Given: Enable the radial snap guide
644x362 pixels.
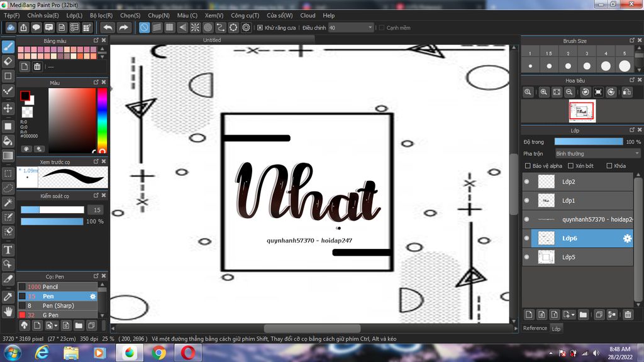Looking at the screenshot, I should coord(195,28).
